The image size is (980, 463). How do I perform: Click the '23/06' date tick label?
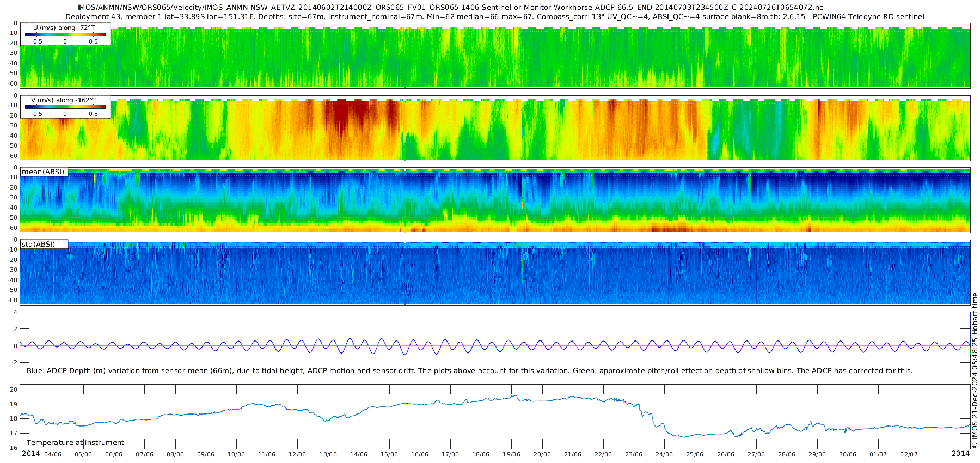click(x=634, y=454)
